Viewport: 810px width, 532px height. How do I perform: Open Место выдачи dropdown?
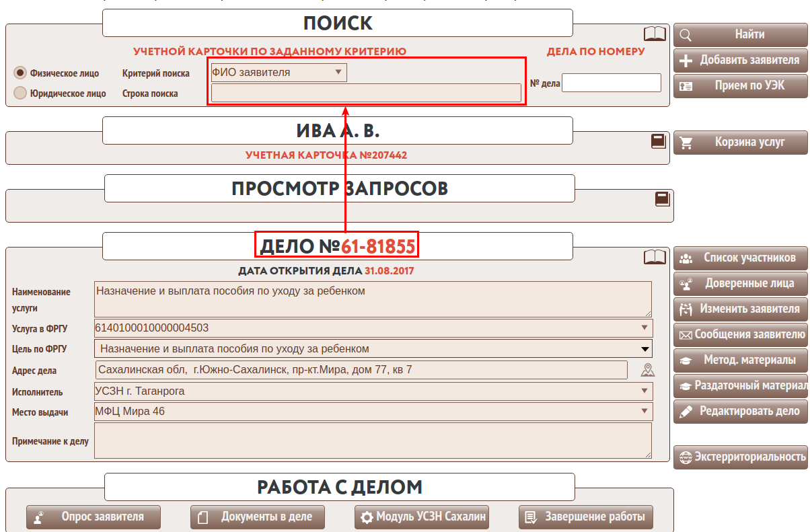click(373, 412)
